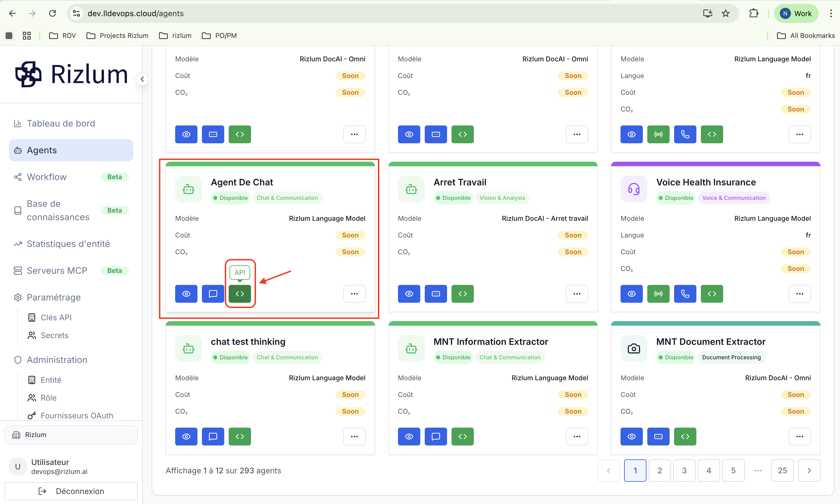
Task: Click view eye icon on Voice Health Insurance
Action: pyautogui.click(x=631, y=294)
